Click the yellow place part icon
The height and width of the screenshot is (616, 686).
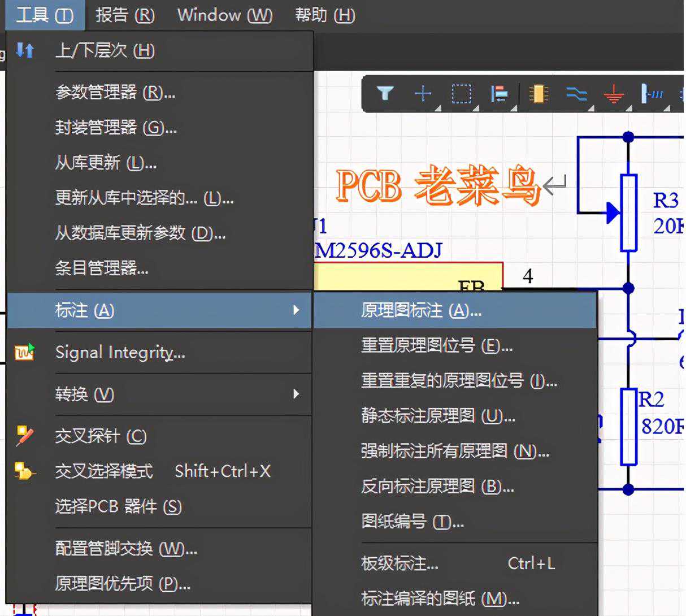[538, 94]
